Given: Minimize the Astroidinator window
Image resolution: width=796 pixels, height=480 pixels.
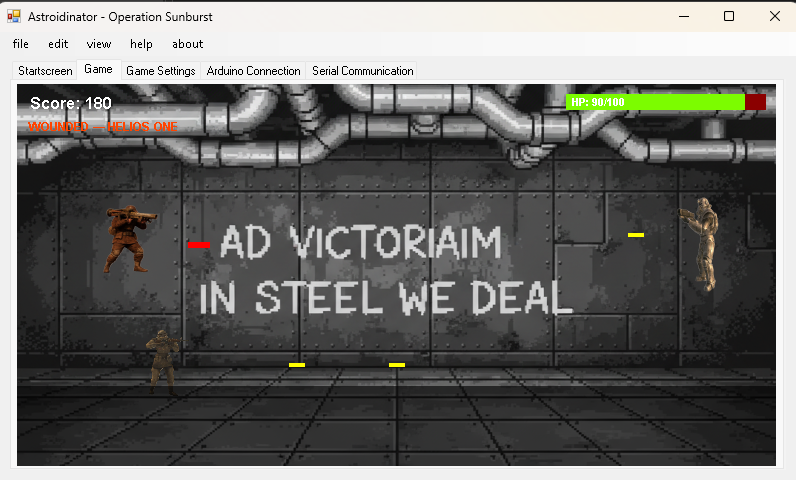Looking at the screenshot, I should point(684,16).
